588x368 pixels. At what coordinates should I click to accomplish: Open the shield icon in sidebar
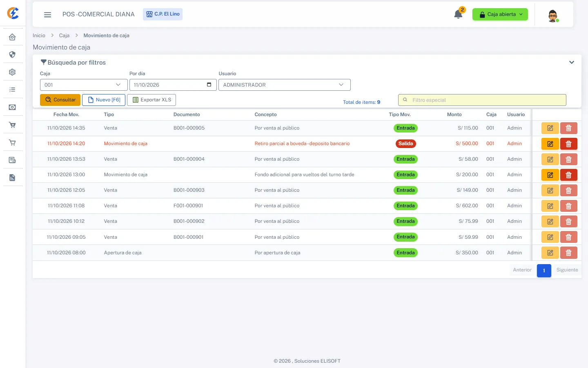click(12, 54)
